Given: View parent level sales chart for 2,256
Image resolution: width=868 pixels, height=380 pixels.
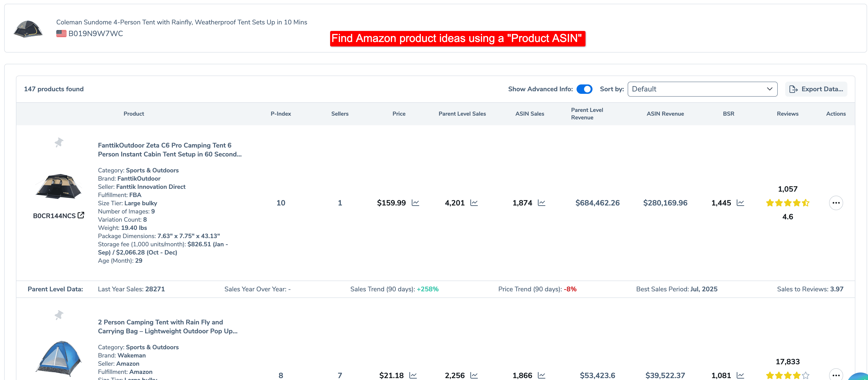Looking at the screenshot, I should point(474,375).
